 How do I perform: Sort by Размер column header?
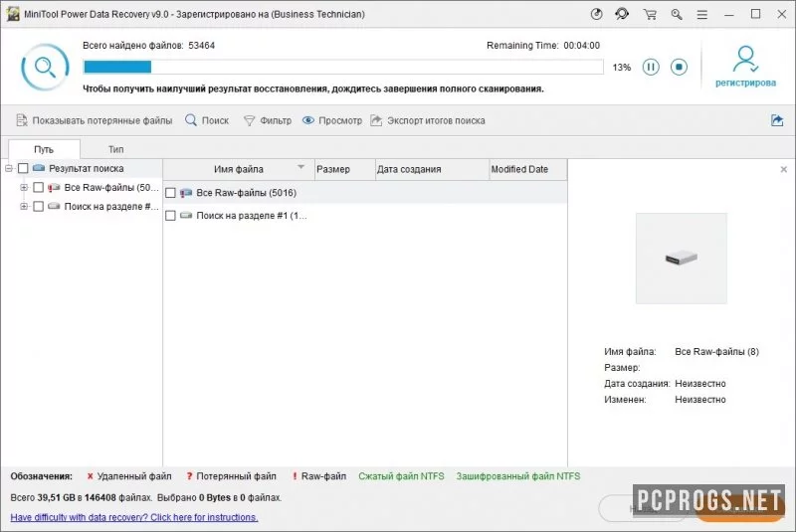pos(344,169)
